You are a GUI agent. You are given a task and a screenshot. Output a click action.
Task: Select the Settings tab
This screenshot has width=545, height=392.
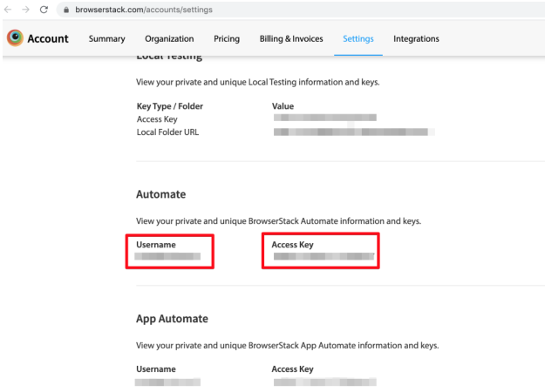(358, 38)
